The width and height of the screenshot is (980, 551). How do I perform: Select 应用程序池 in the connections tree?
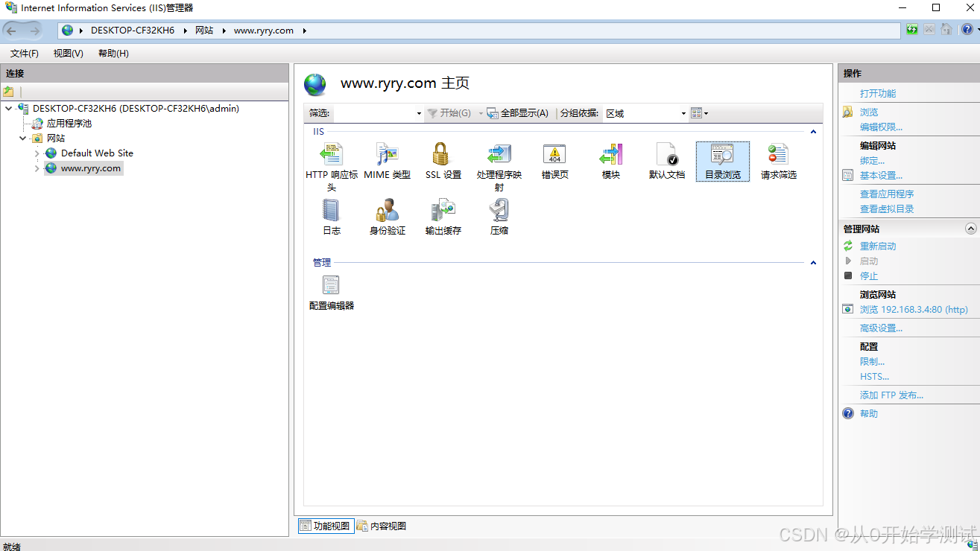tap(69, 124)
